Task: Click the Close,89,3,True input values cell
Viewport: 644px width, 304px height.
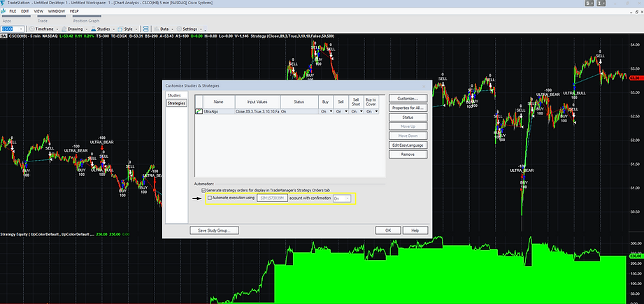Action: (x=257, y=111)
